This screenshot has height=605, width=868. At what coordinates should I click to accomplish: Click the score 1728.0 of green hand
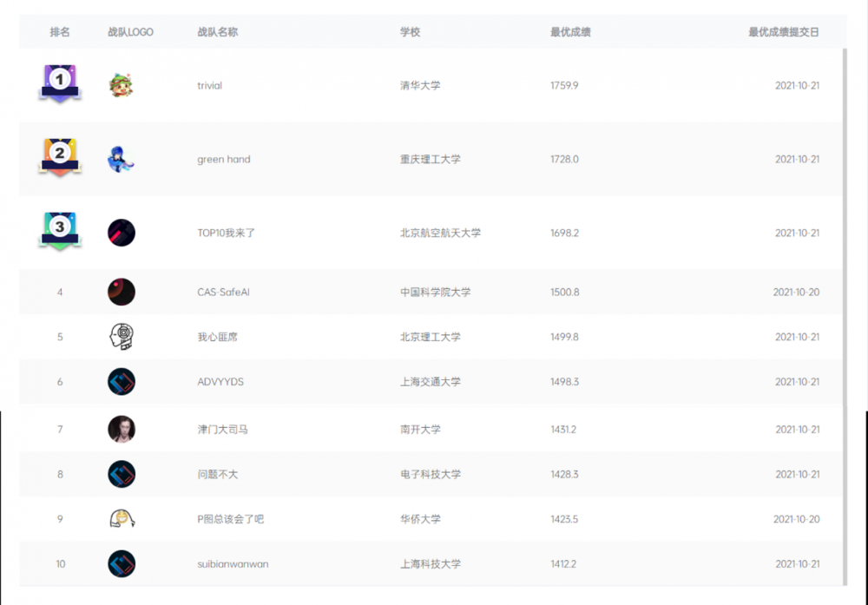click(564, 160)
